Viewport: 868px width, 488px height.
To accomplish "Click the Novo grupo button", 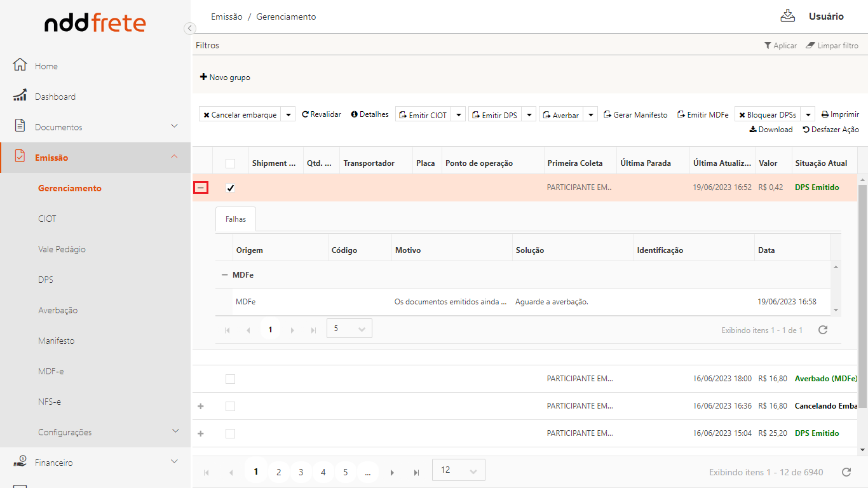I will [225, 78].
